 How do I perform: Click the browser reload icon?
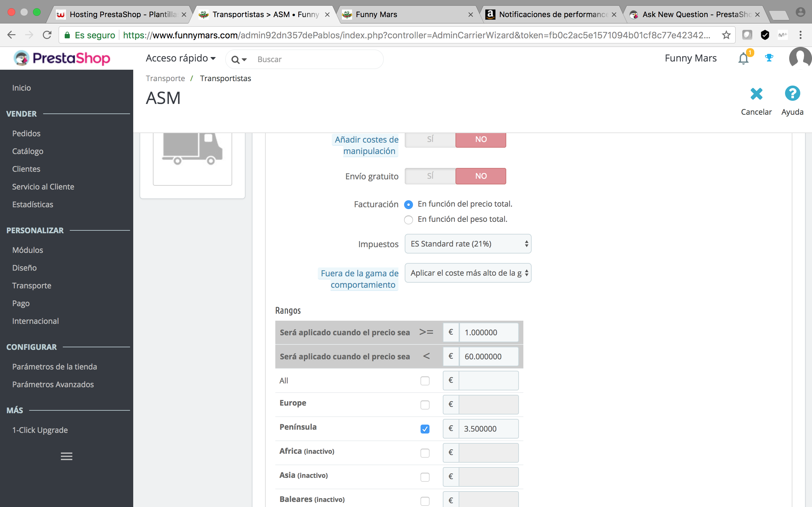(47, 35)
